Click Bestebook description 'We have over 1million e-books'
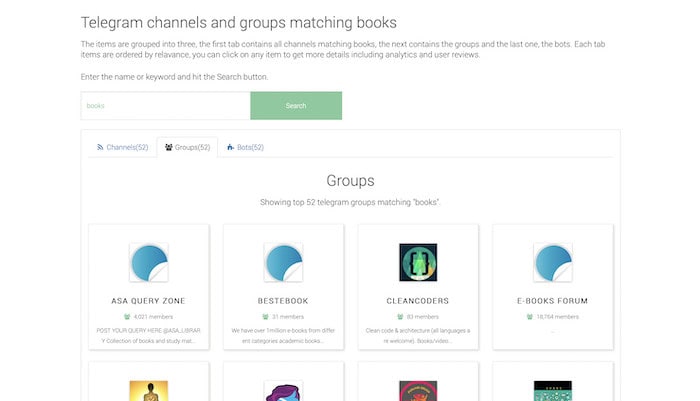 pos(283,335)
